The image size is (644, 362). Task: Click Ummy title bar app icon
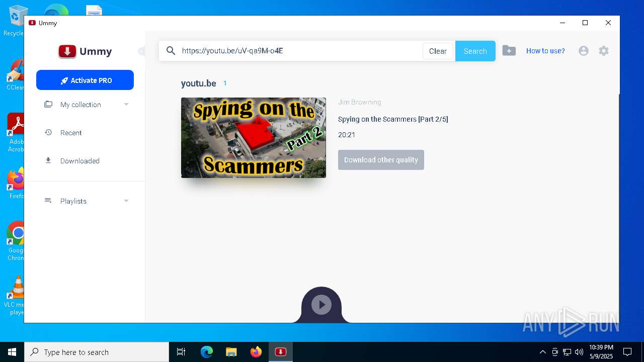(32, 23)
